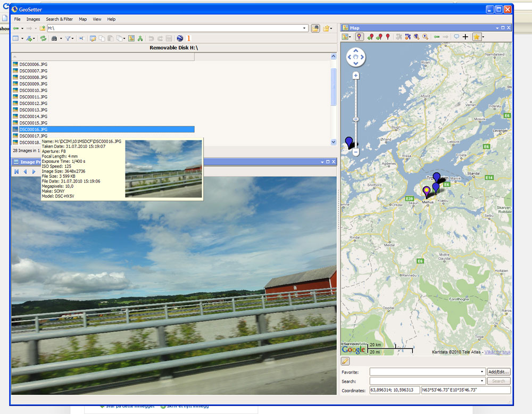Screen dimensions: 532x414
Task: Open the view layout dropdown arrow
Action: [22, 39]
